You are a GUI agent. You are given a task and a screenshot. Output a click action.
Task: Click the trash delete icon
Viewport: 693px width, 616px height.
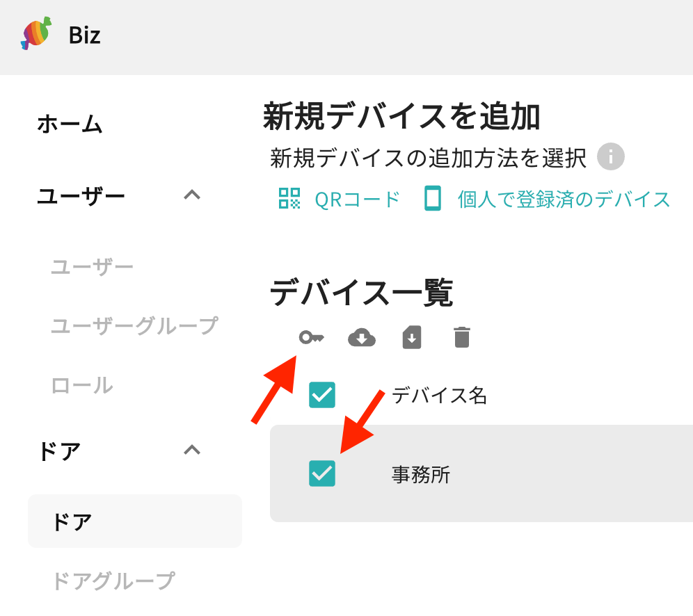click(x=462, y=337)
